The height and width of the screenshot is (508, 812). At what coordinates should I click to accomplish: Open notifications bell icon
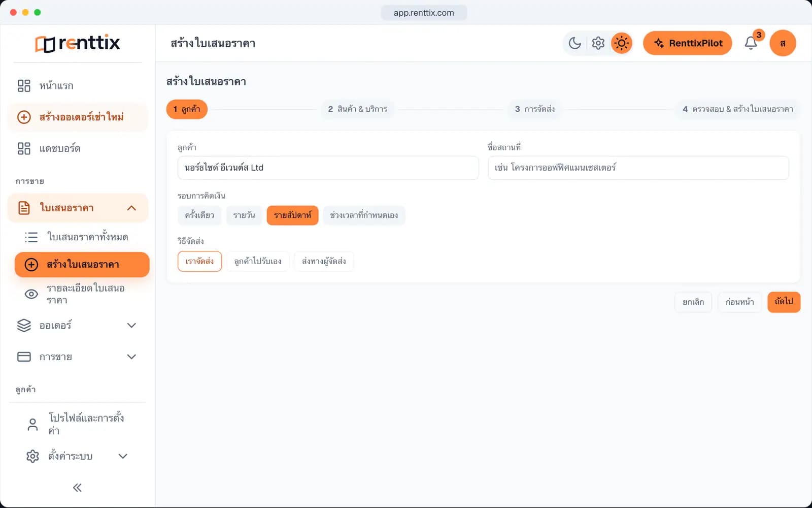click(751, 43)
